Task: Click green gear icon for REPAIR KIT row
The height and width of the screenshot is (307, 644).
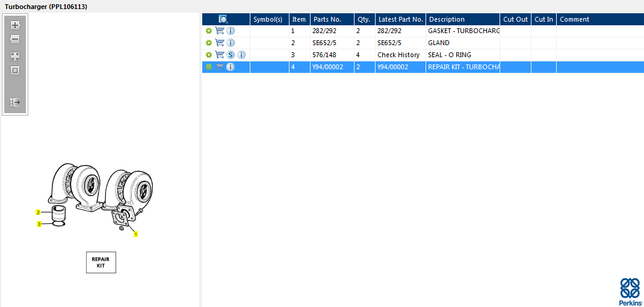Action: tap(209, 67)
